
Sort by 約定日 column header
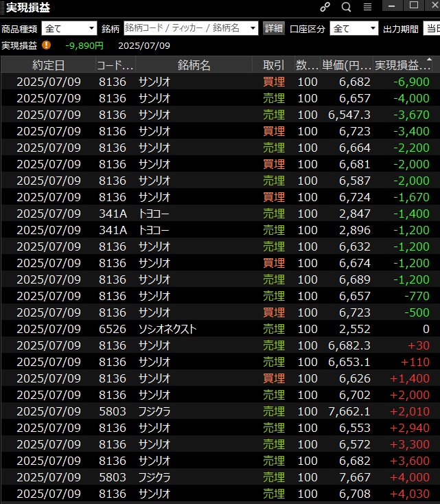49,65
